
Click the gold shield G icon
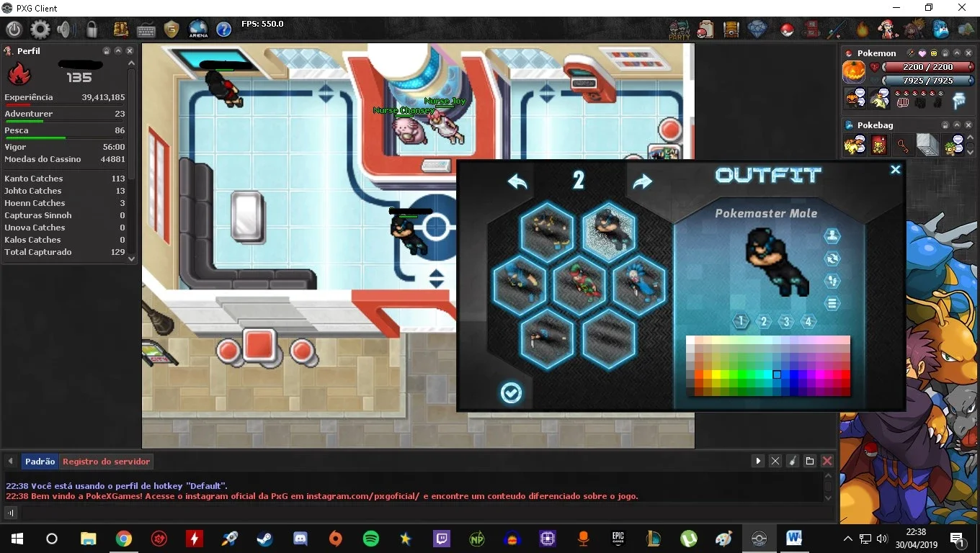171,30
